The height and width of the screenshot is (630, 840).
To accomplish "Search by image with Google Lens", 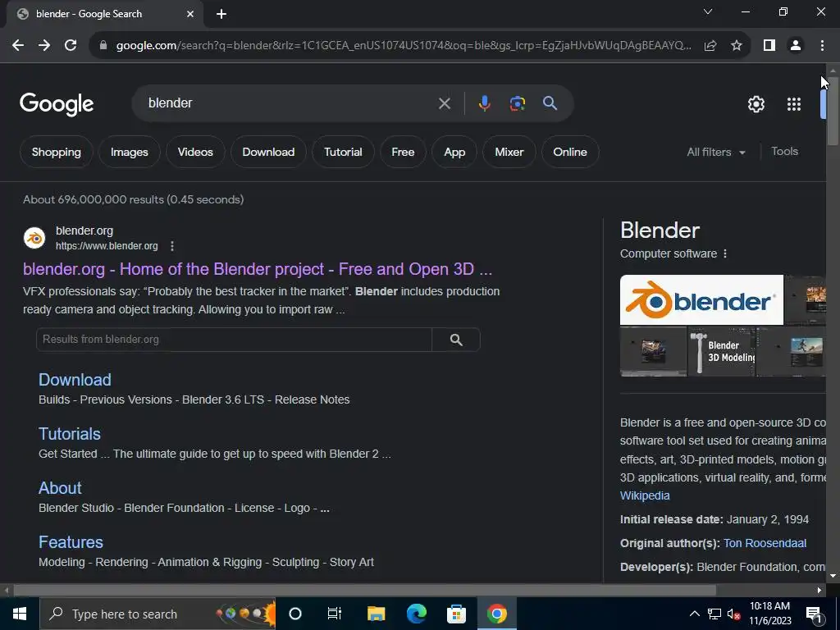I will (x=517, y=103).
